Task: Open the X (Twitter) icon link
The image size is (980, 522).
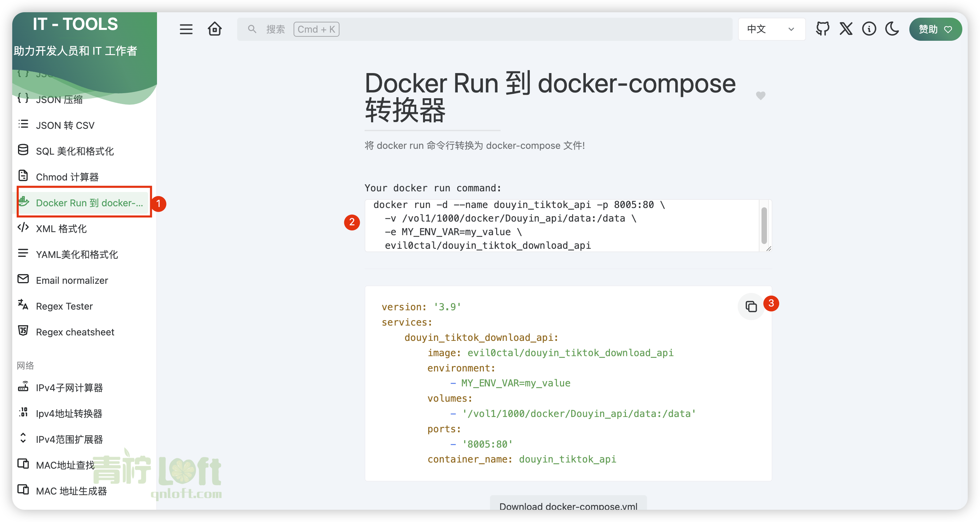Action: 846,29
